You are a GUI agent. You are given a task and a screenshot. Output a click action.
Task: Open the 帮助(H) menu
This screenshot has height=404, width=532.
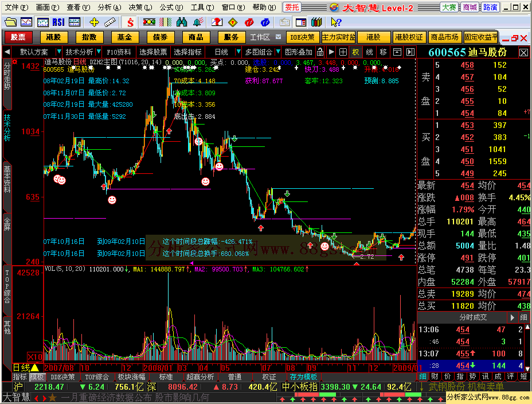(264, 7)
